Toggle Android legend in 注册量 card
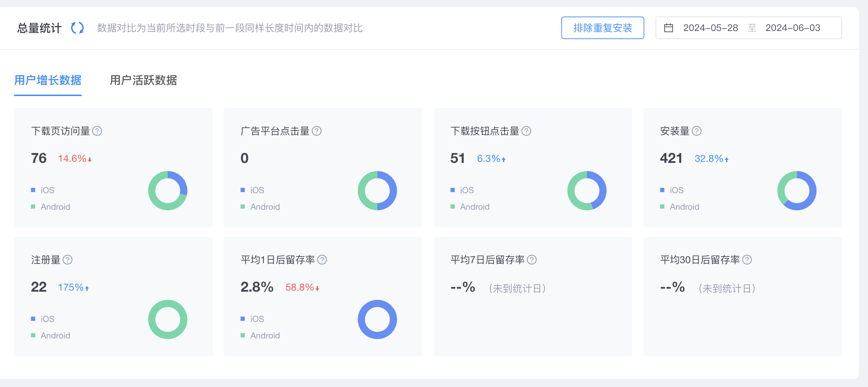 click(x=51, y=335)
